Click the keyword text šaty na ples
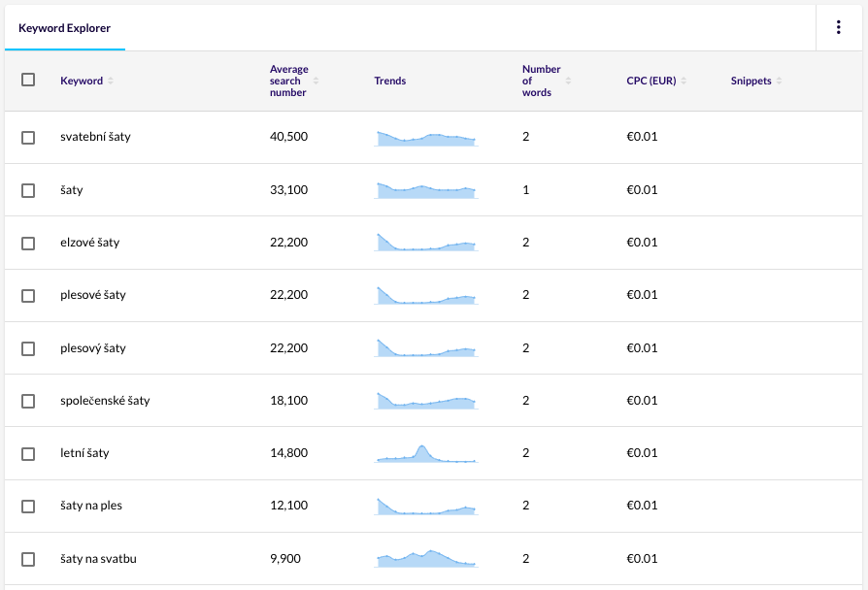 click(91, 506)
